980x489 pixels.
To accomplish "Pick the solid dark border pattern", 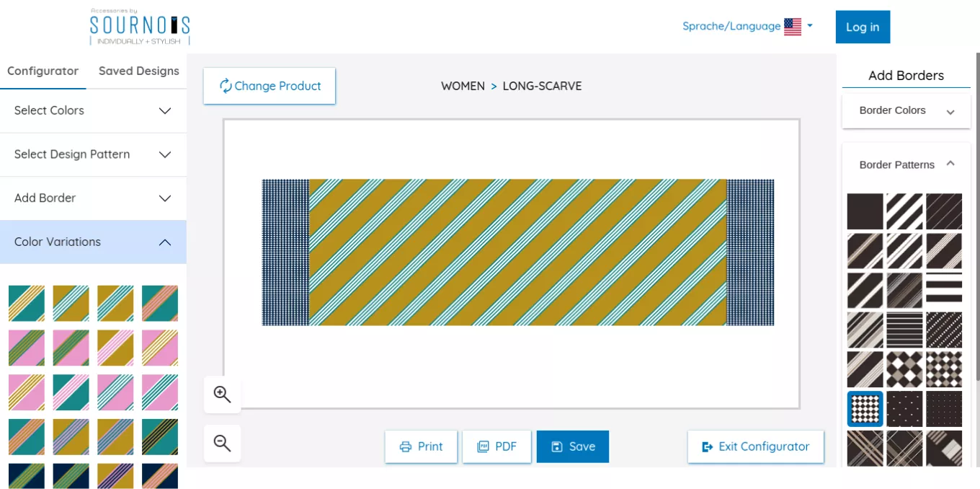I will click(865, 211).
